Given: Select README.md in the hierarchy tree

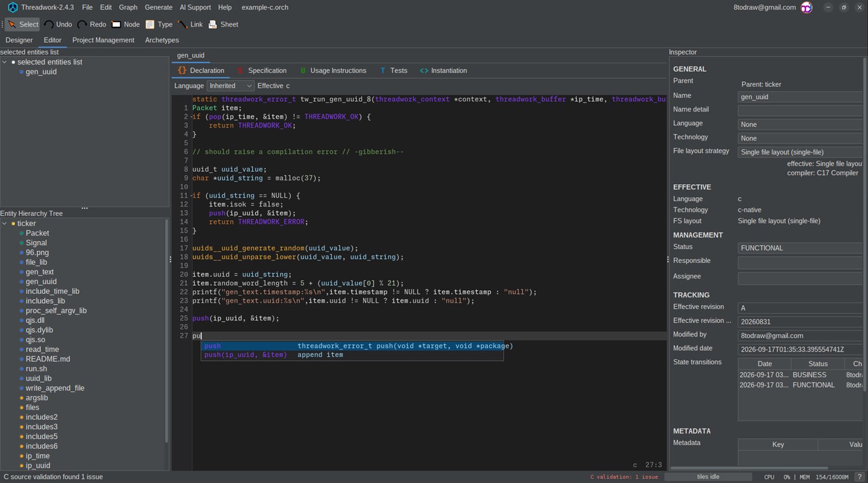Looking at the screenshot, I should [x=48, y=359].
